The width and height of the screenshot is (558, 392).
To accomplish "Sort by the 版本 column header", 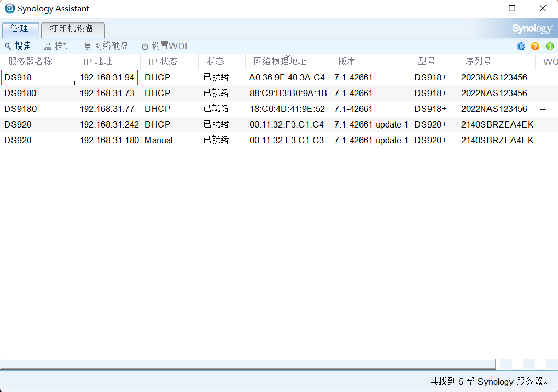I will pos(347,61).
